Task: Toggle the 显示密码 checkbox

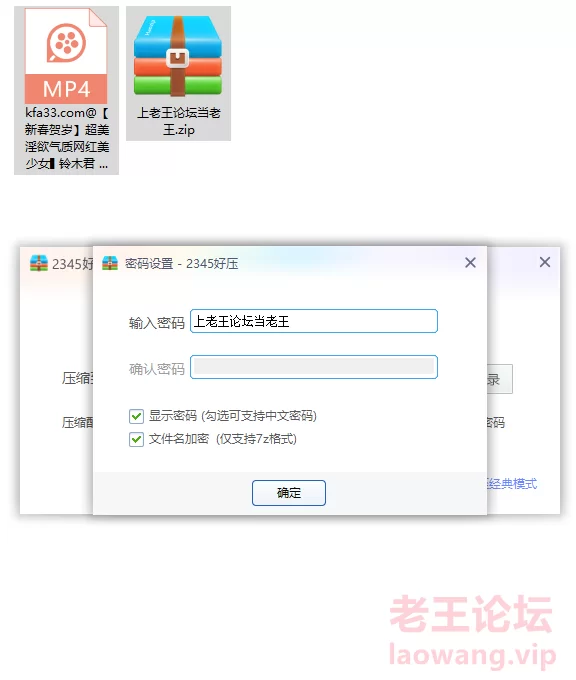Action: 136,416
